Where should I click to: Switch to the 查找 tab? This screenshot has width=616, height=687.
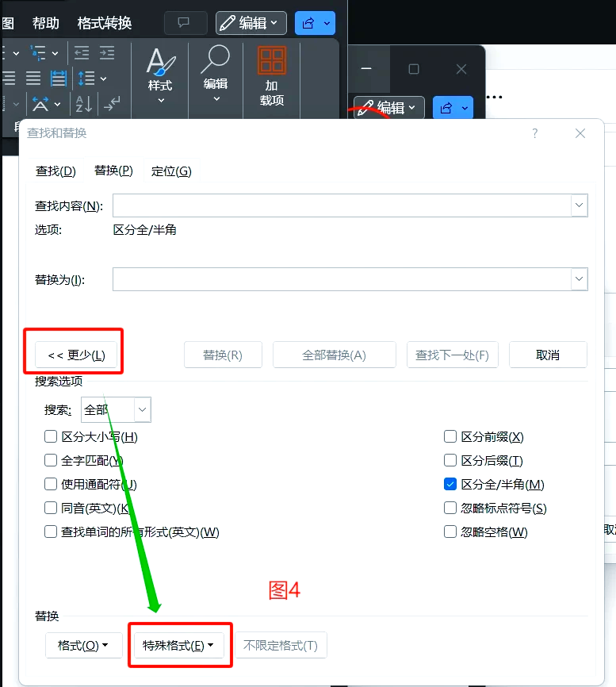coord(55,171)
